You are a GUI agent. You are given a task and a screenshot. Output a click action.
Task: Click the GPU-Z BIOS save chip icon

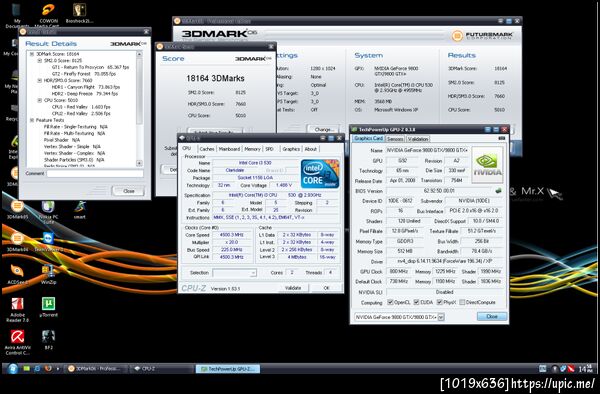498,190
